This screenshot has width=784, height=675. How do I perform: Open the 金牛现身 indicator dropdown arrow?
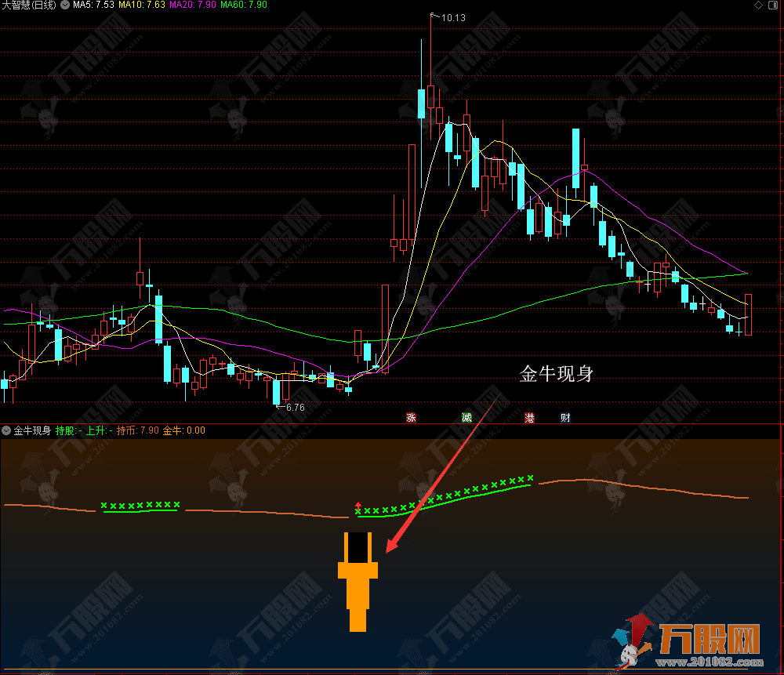click(6, 430)
